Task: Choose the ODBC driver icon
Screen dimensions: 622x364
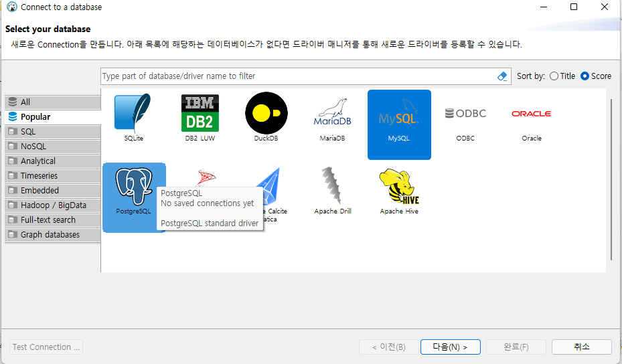Action: click(x=465, y=113)
